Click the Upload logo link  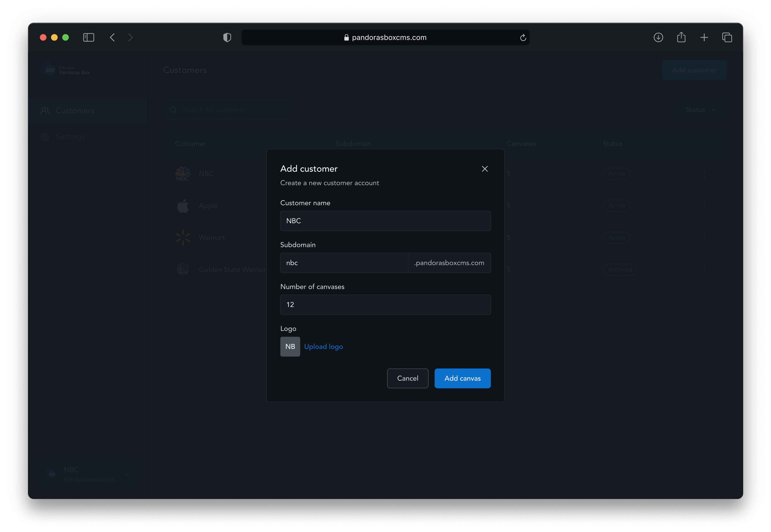pyautogui.click(x=323, y=347)
